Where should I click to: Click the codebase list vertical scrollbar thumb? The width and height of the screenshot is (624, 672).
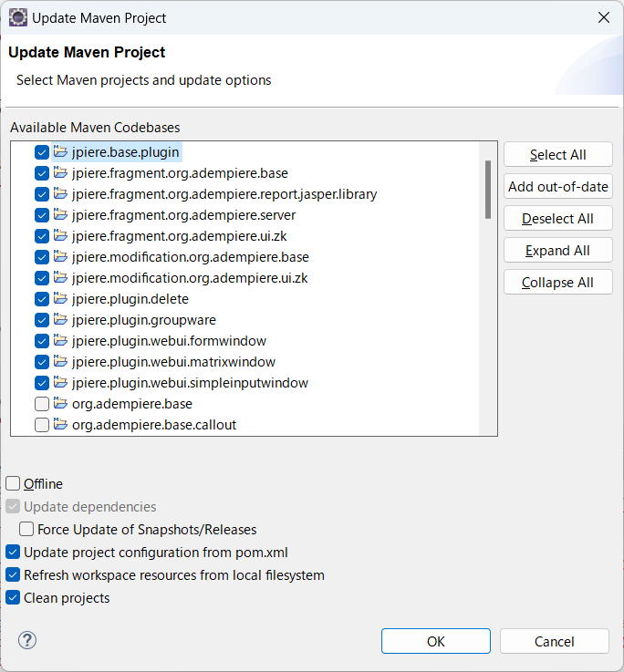click(488, 190)
